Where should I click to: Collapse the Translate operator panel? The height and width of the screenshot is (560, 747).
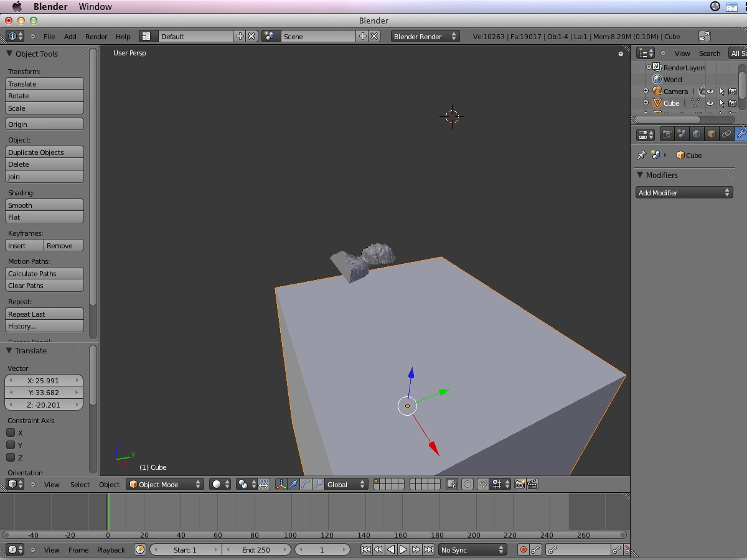point(10,350)
